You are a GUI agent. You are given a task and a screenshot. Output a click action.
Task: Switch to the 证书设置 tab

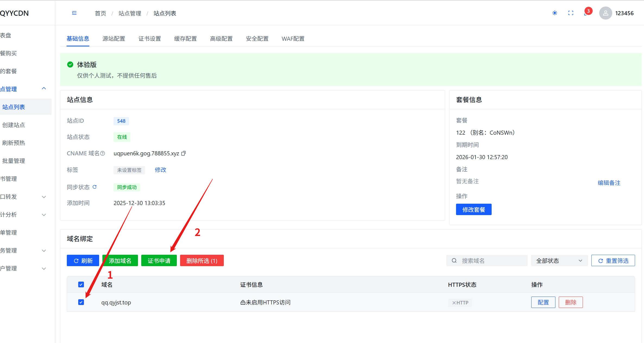pyautogui.click(x=149, y=39)
